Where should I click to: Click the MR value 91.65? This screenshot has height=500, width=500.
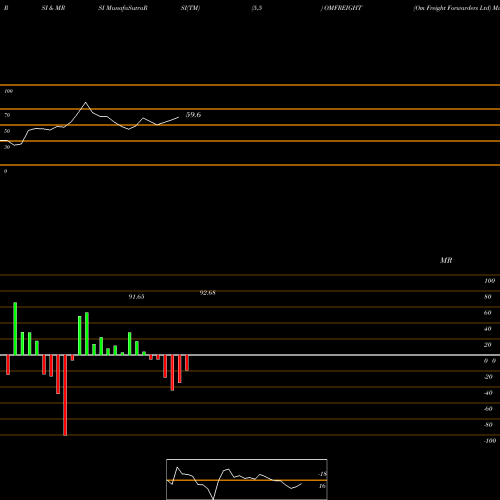[136, 297]
